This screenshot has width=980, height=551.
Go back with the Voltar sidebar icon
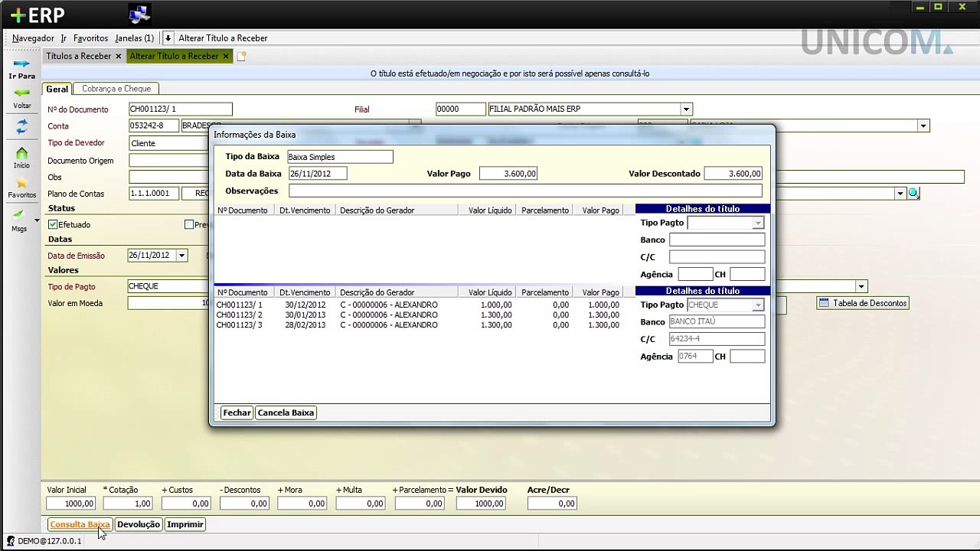coord(21,93)
